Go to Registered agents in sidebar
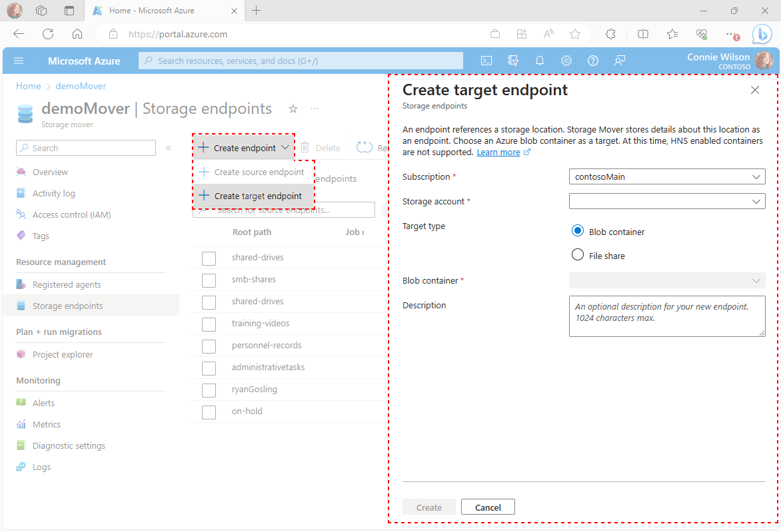The image size is (781, 532). (x=67, y=285)
